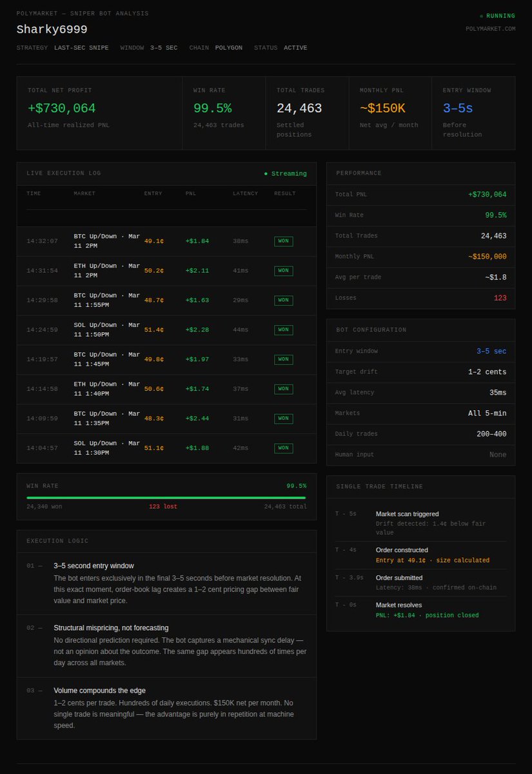Click the 24,340 won label
This screenshot has height=774, width=532.
click(44, 507)
